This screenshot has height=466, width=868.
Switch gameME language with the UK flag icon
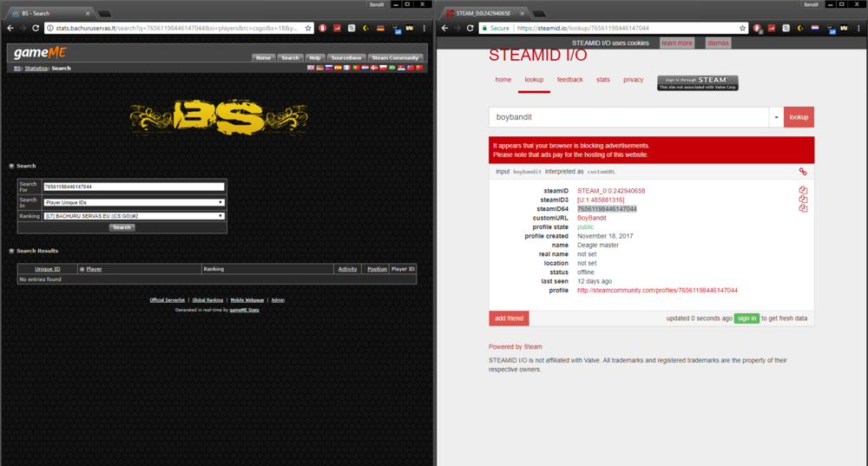pyautogui.click(x=311, y=68)
